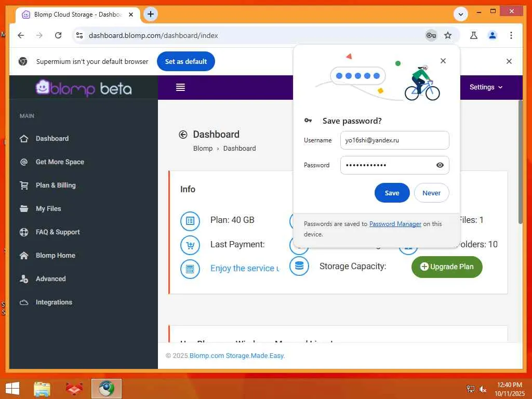
Task: Click the address bar URL
Action: tap(153, 35)
